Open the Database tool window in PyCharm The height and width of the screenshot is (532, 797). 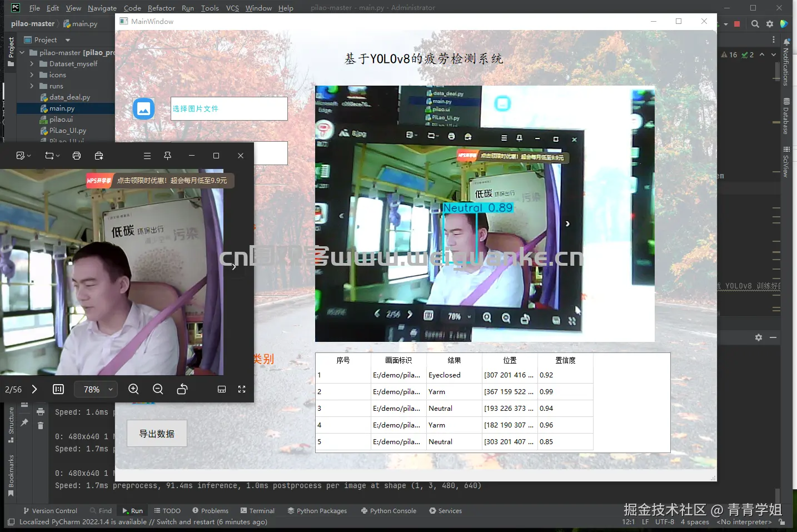[786, 111]
